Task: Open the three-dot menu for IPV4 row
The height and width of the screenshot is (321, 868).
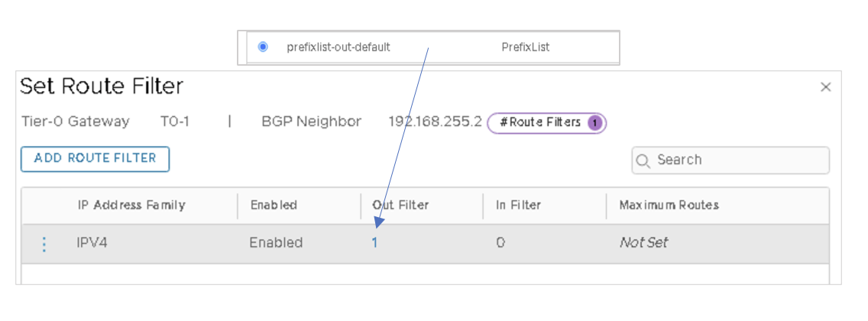Action: click(44, 244)
